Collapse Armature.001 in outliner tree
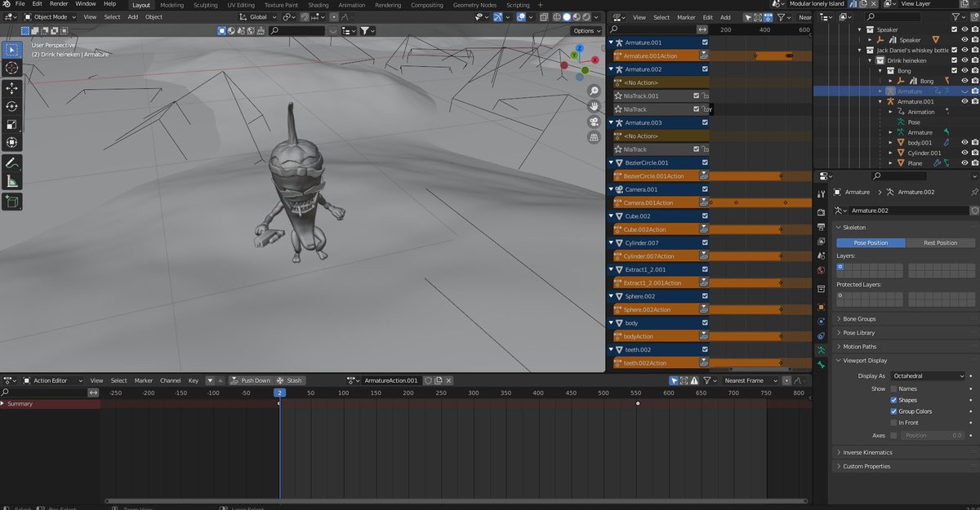This screenshot has width=980, height=510. (x=881, y=102)
